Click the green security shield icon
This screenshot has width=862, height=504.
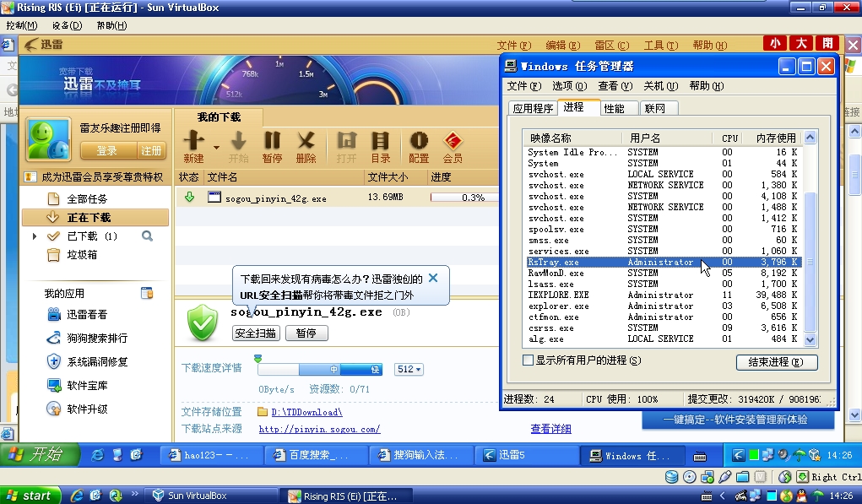coord(203,322)
